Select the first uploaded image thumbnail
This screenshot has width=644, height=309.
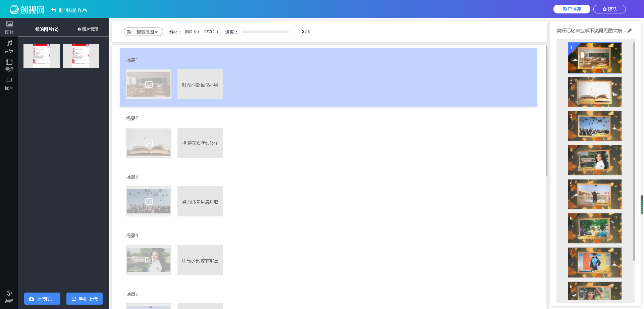[x=42, y=56]
